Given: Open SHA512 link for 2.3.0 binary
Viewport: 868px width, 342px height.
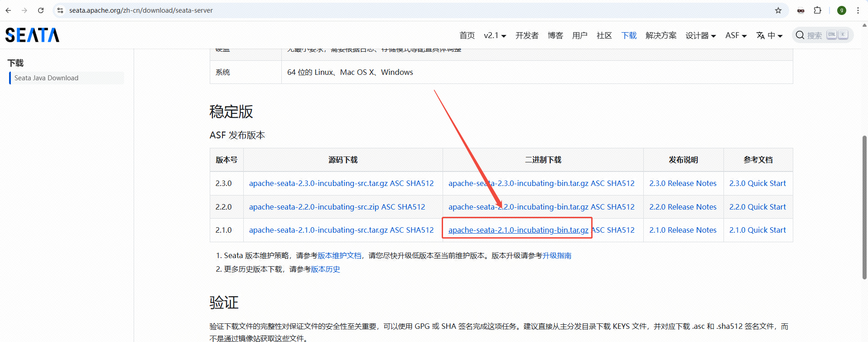Looking at the screenshot, I should [x=621, y=183].
